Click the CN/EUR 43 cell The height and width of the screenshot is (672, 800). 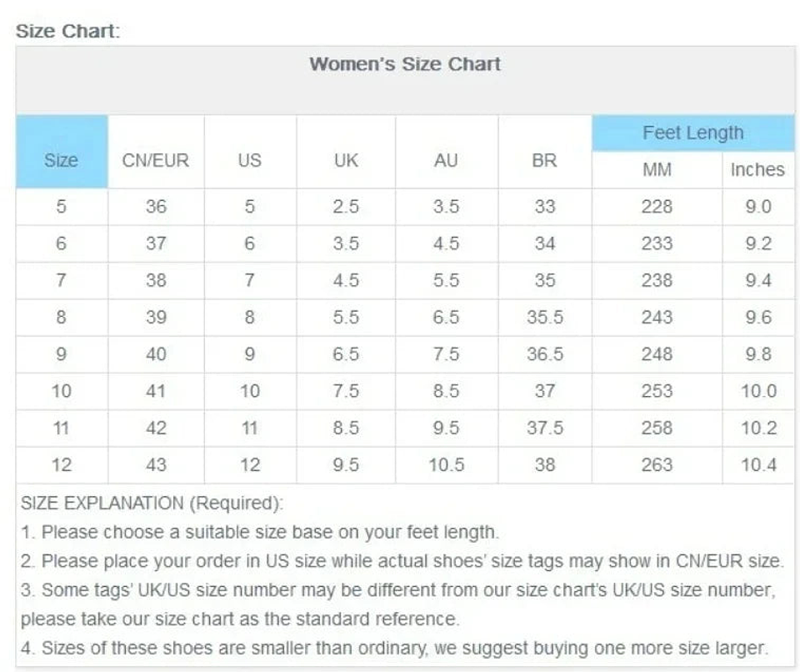(x=156, y=464)
